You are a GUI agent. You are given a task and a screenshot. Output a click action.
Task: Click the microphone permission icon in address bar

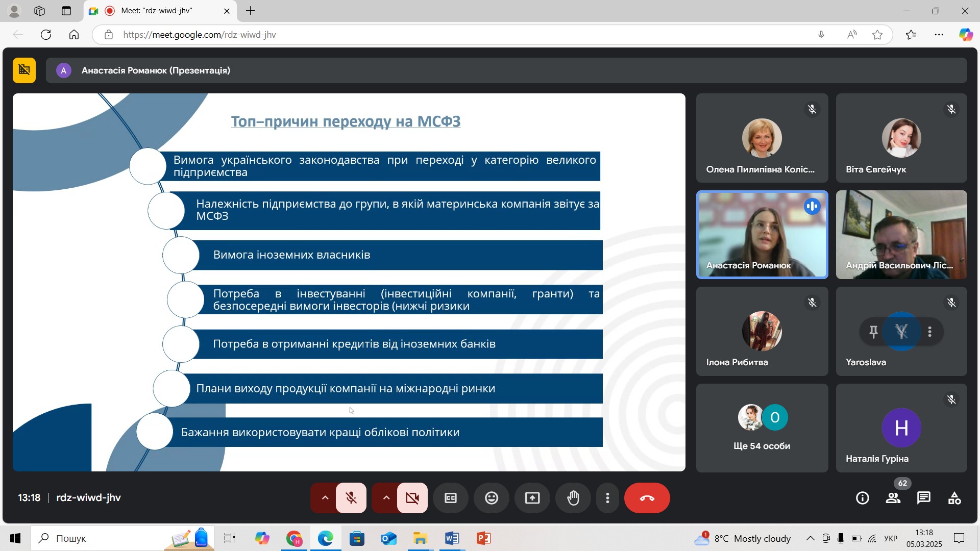pyautogui.click(x=821, y=35)
